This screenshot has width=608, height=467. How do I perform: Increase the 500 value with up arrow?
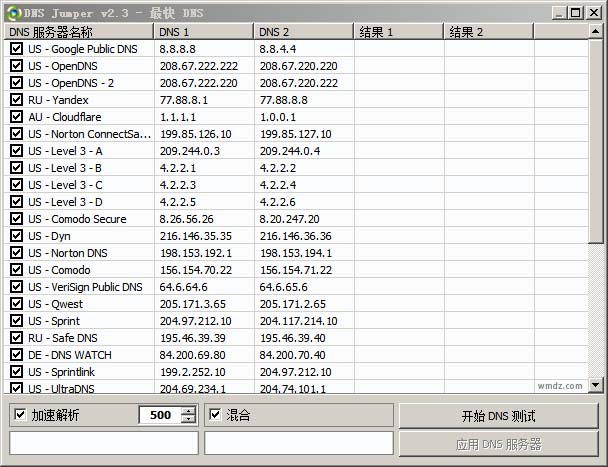[x=188, y=411]
